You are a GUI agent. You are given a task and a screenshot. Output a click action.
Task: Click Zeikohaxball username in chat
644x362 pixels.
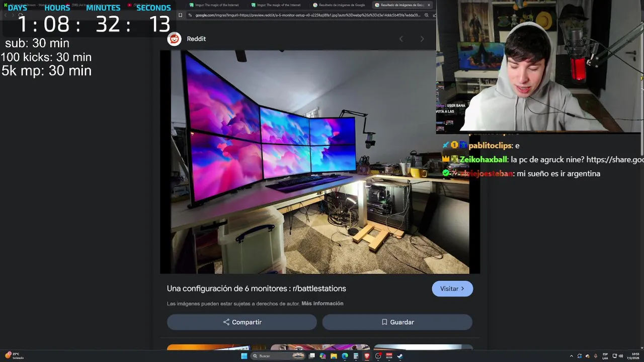coord(484,159)
